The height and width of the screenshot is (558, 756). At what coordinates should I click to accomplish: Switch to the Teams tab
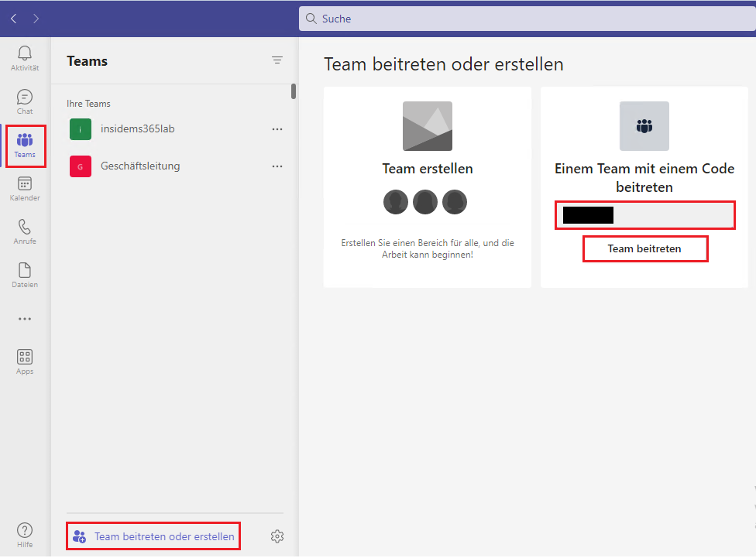pos(24,145)
